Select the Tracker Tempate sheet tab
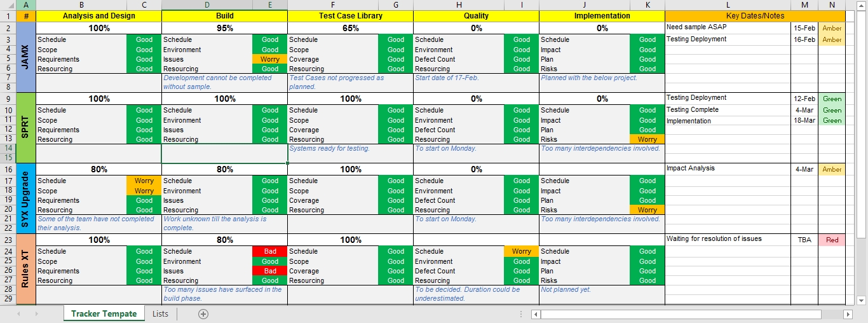Screen dimensions: 868x323 point(104,314)
